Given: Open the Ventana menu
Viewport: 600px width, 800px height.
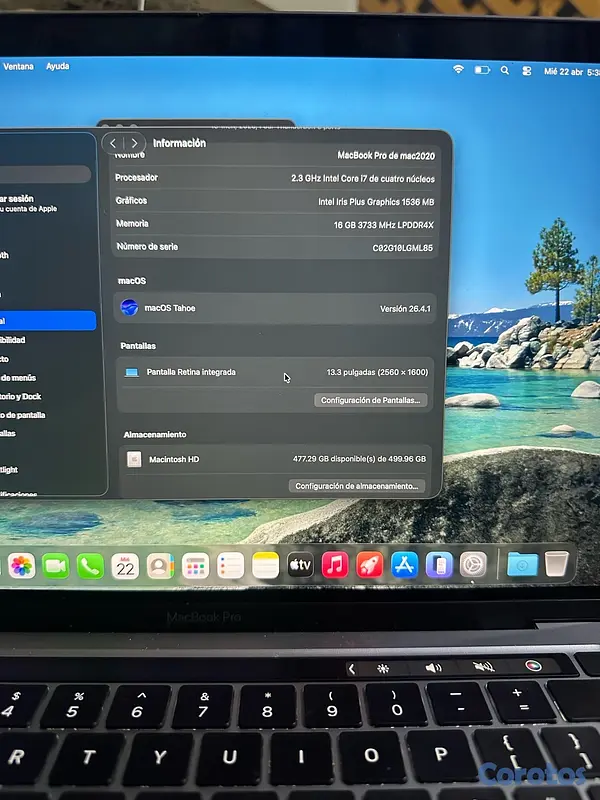Looking at the screenshot, I should coord(18,66).
